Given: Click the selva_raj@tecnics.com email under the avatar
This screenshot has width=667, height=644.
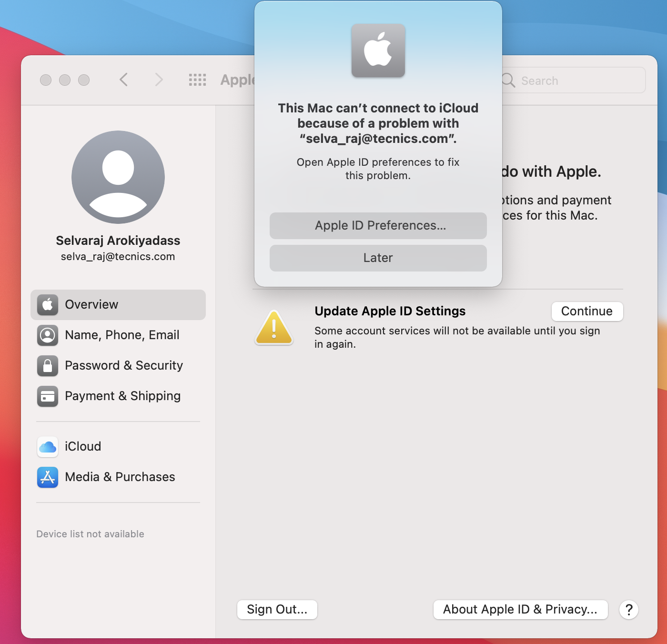Looking at the screenshot, I should (x=118, y=257).
